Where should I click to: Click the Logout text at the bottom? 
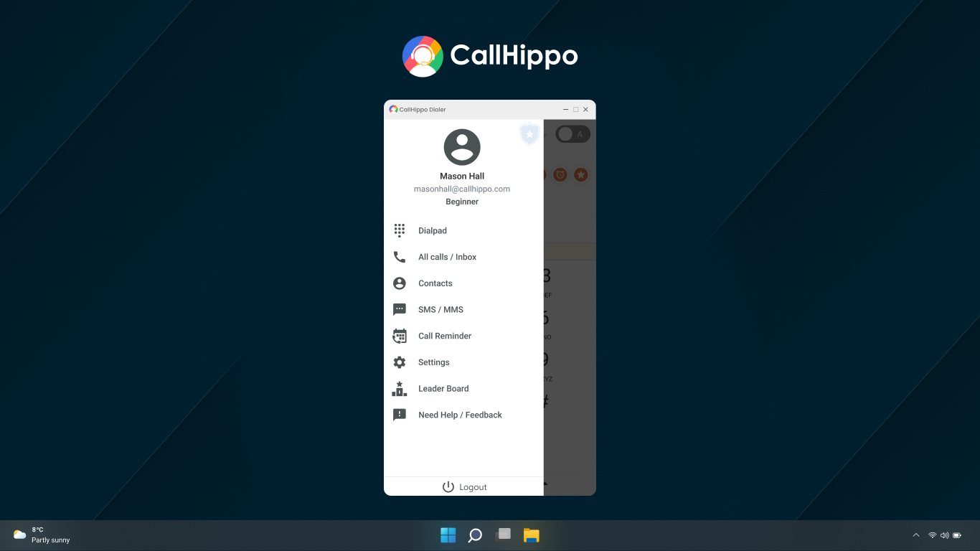point(473,486)
